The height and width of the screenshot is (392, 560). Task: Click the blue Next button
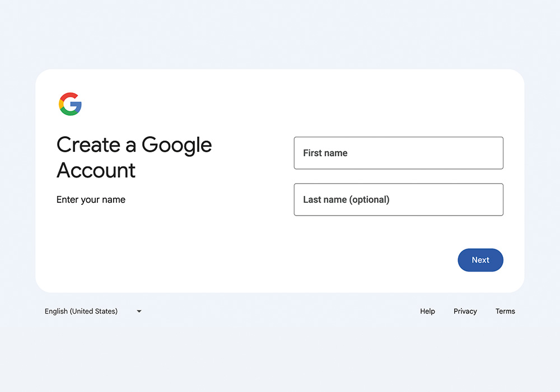480,260
